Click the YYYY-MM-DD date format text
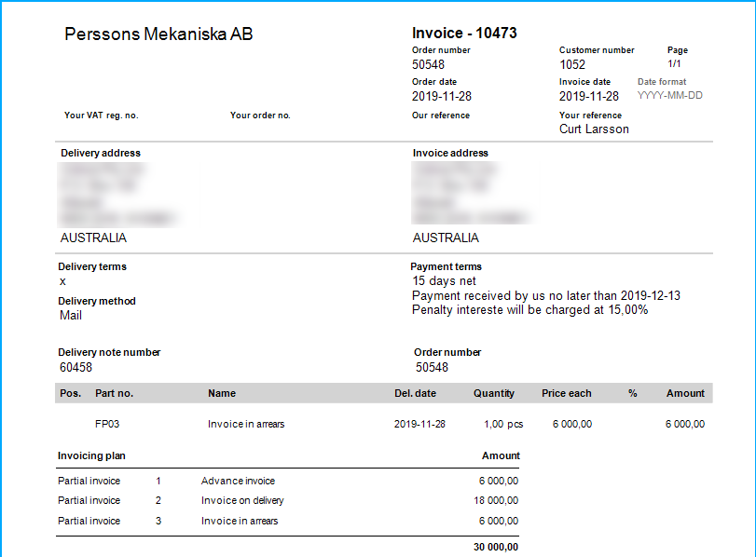This screenshot has width=756, height=557. click(669, 96)
